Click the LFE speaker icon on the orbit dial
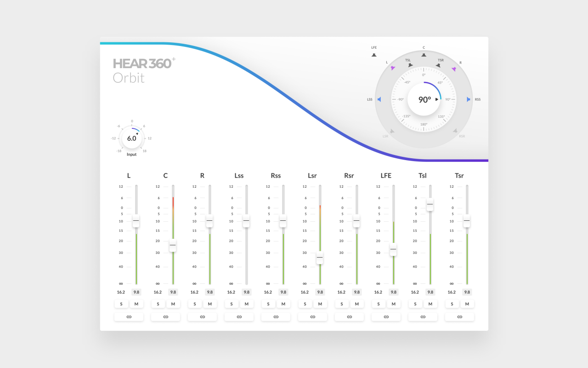This screenshot has width=588, height=368. [x=374, y=55]
